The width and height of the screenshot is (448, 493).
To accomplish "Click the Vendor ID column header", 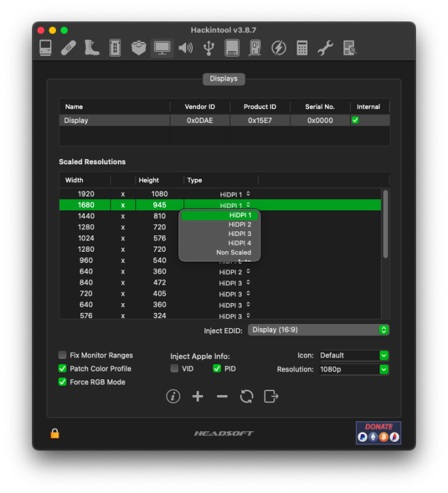I will point(200,106).
